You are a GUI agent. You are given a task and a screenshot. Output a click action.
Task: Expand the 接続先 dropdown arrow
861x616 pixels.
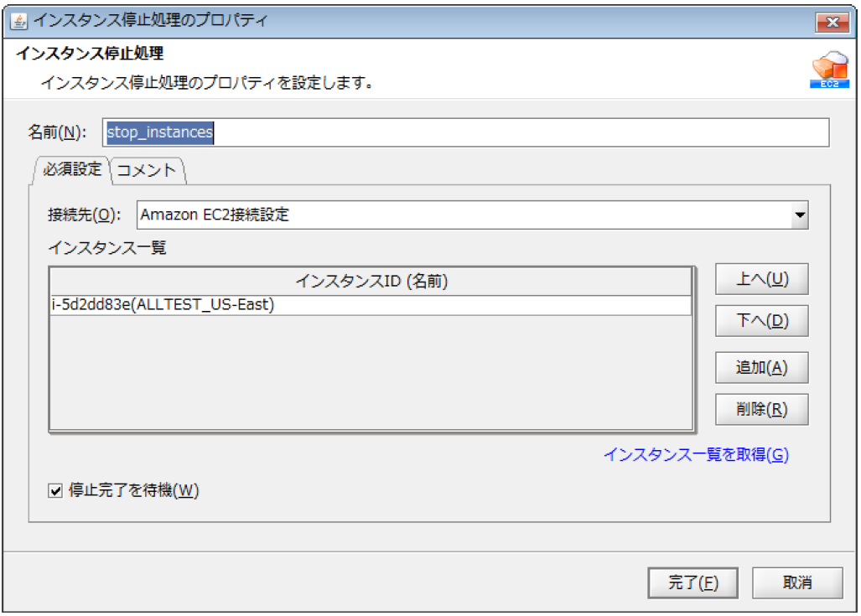[x=799, y=215]
